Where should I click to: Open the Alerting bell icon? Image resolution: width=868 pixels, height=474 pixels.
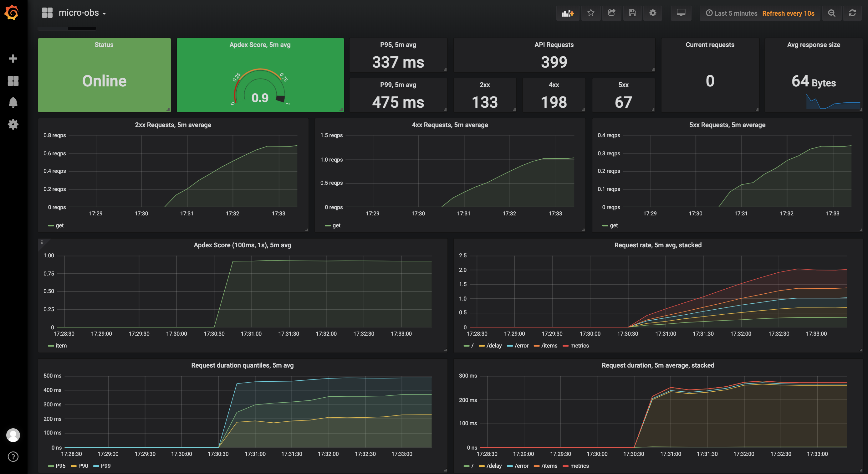point(13,102)
